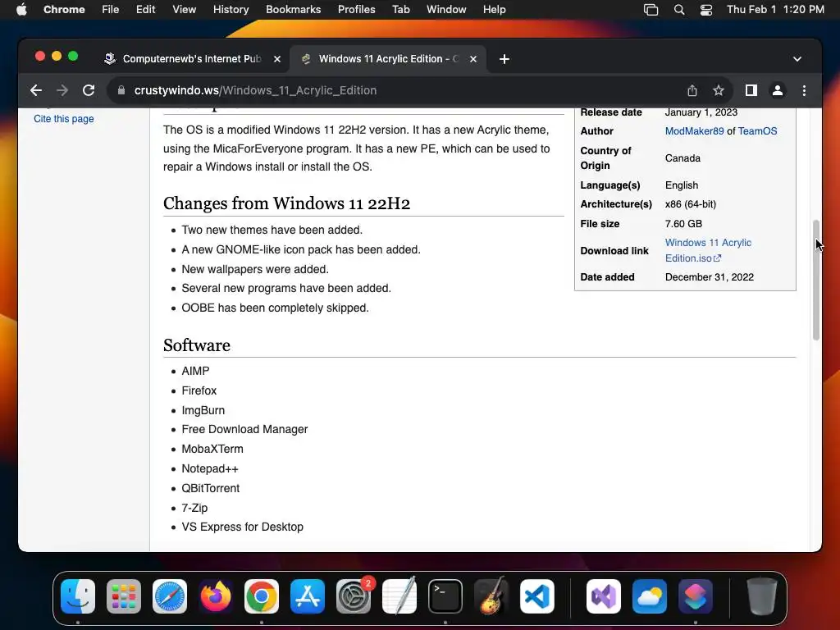Download Windows 11 Acrylic Edition.iso link

(708, 250)
